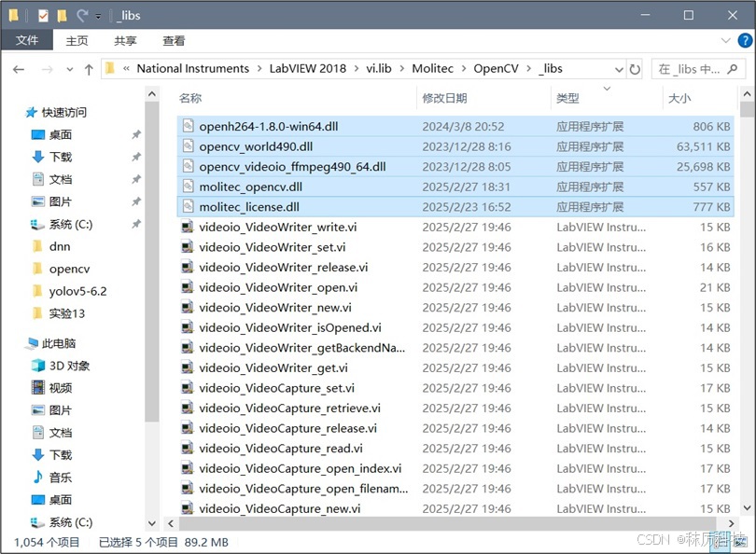
Task: Navigate to vi.lib breadcrumb
Action: pos(379,68)
